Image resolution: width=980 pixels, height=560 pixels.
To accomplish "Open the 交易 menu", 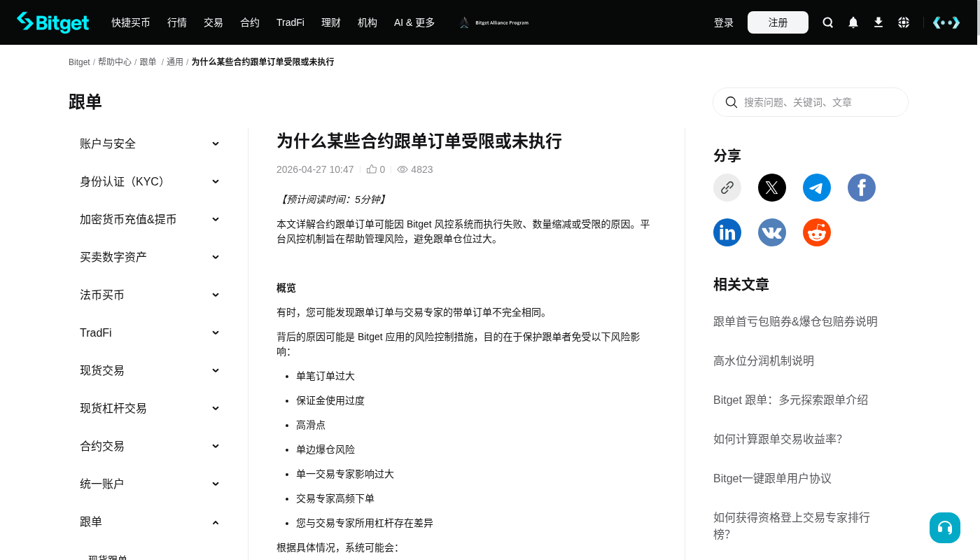I will [213, 22].
